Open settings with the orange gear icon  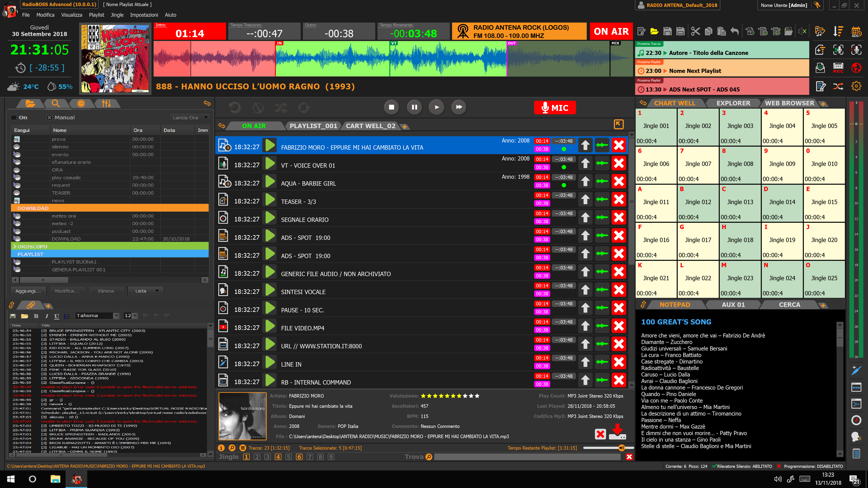856,86
